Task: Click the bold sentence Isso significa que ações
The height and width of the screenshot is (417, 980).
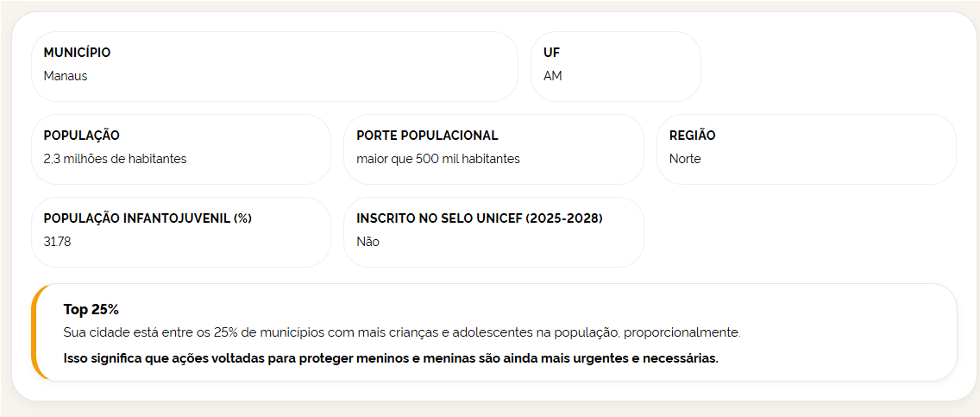Action: (x=392, y=359)
